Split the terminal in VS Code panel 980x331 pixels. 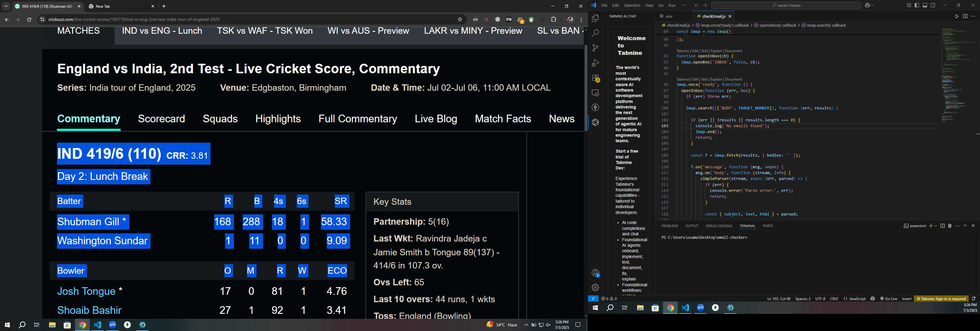pos(942,226)
